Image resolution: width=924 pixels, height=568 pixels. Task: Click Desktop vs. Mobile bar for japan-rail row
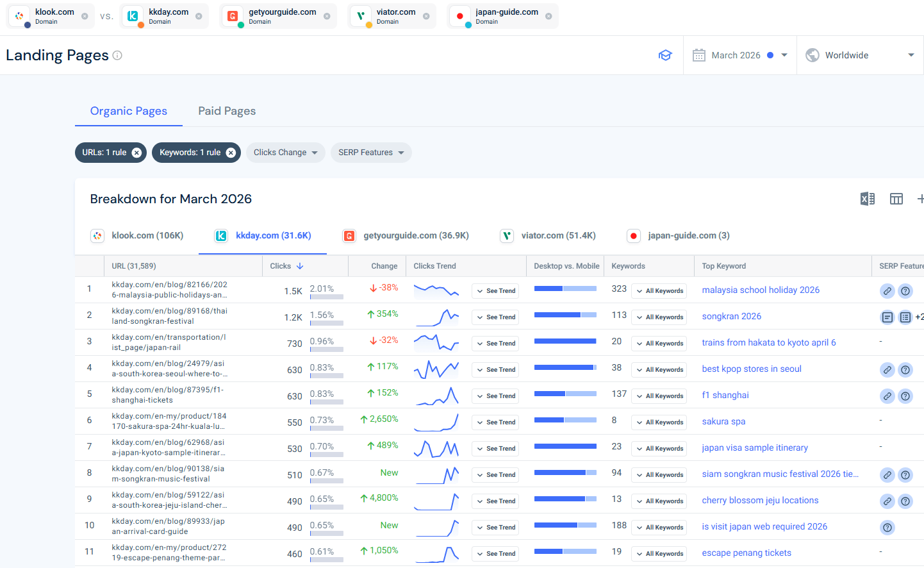pos(565,341)
